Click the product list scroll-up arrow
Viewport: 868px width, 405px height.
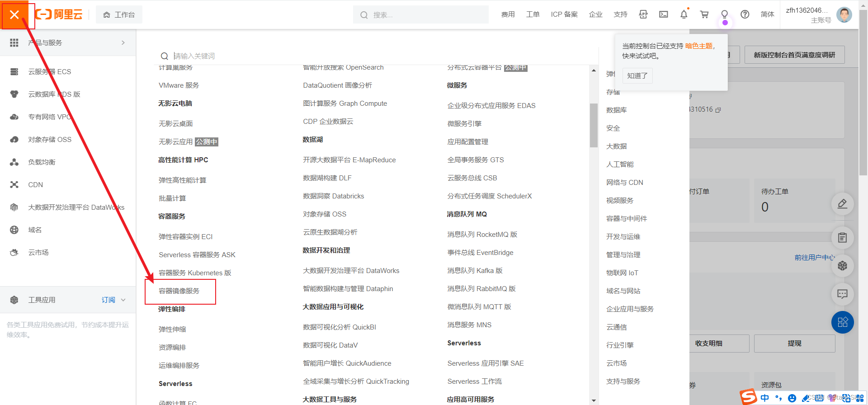594,71
